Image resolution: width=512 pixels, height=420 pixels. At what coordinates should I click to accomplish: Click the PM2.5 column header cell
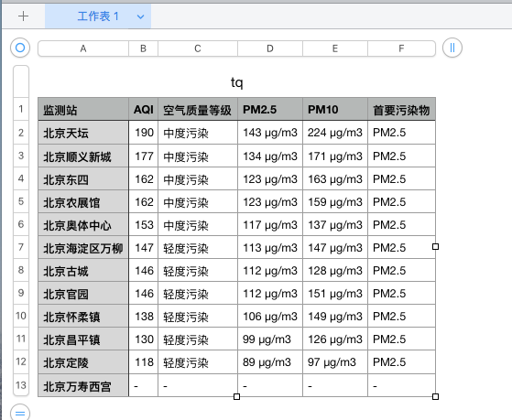(270, 109)
